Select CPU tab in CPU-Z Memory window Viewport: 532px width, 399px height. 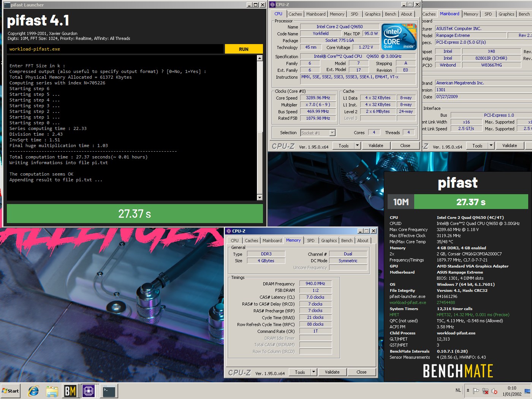click(x=234, y=241)
